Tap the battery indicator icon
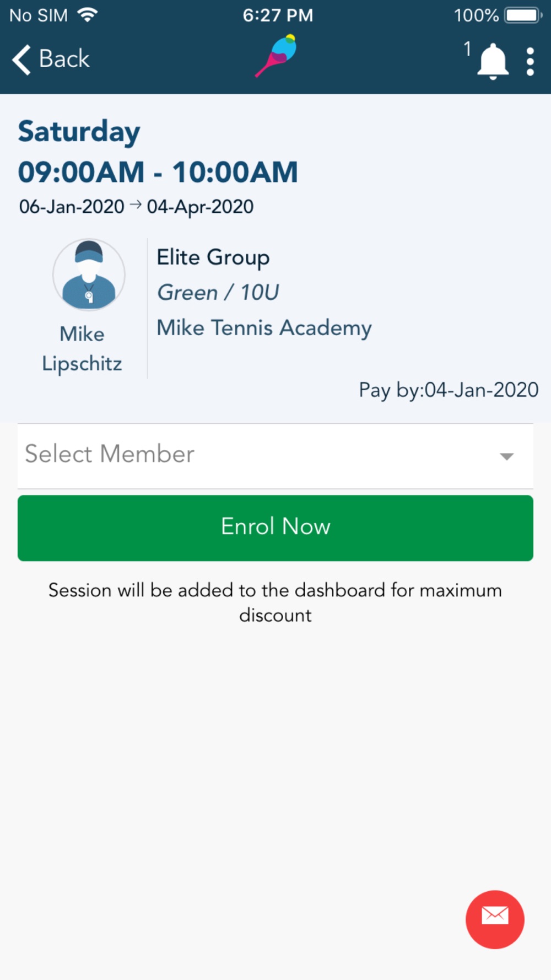The height and width of the screenshot is (980, 551). [523, 15]
